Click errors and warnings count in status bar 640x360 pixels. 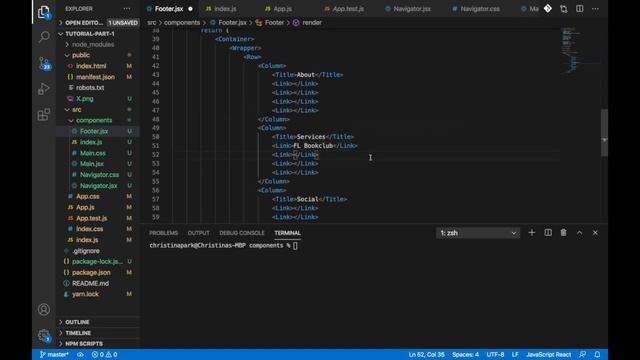[x=104, y=354]
